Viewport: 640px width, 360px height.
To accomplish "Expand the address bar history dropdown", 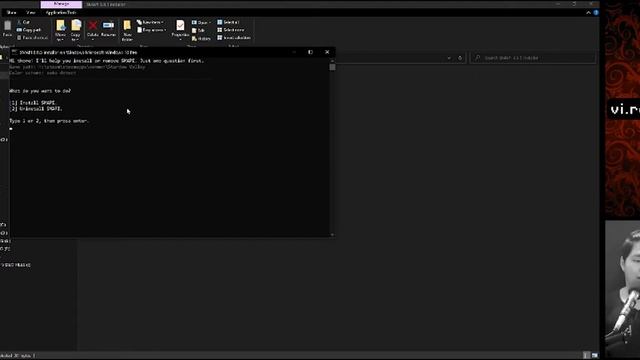I will pyautogui.click(x=449, y=58).
